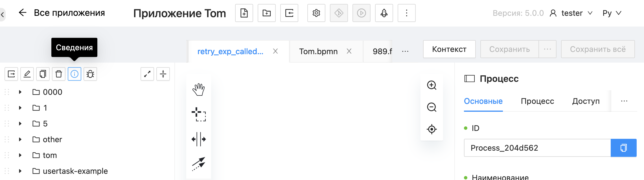644x180 pixels.
Task: Choose the space tool on the palette
Action: [199, 139]
